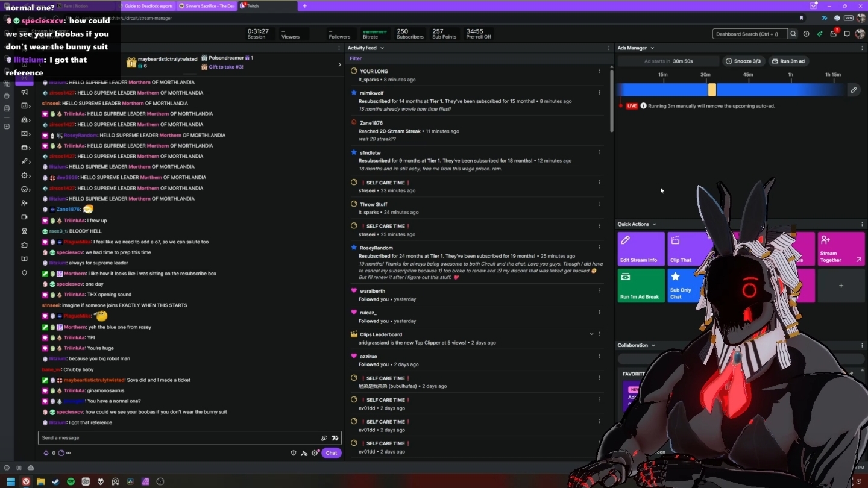Click the 257 Sub Points stat
This screenshot has width=868, height=488.
(444, 34)
